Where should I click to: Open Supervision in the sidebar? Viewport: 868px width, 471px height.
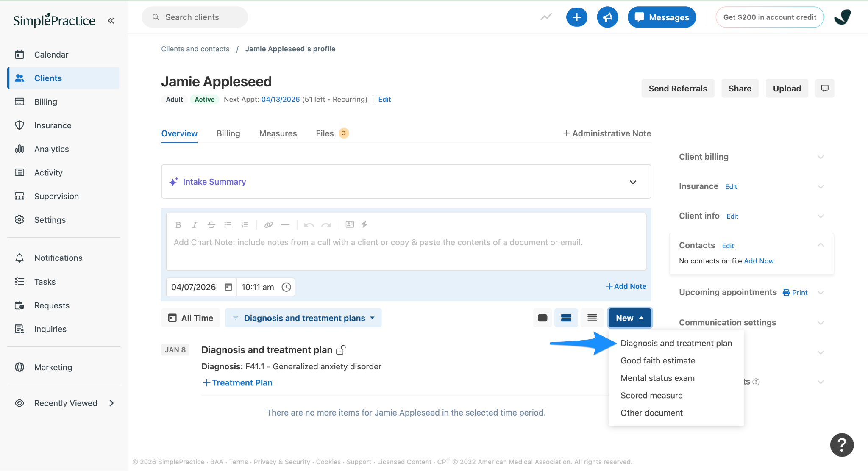pos(64,196)
